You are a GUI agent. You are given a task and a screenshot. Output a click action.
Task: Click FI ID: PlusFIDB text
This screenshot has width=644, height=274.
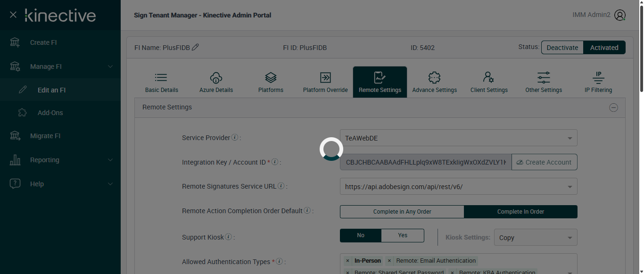pos(305,48)
